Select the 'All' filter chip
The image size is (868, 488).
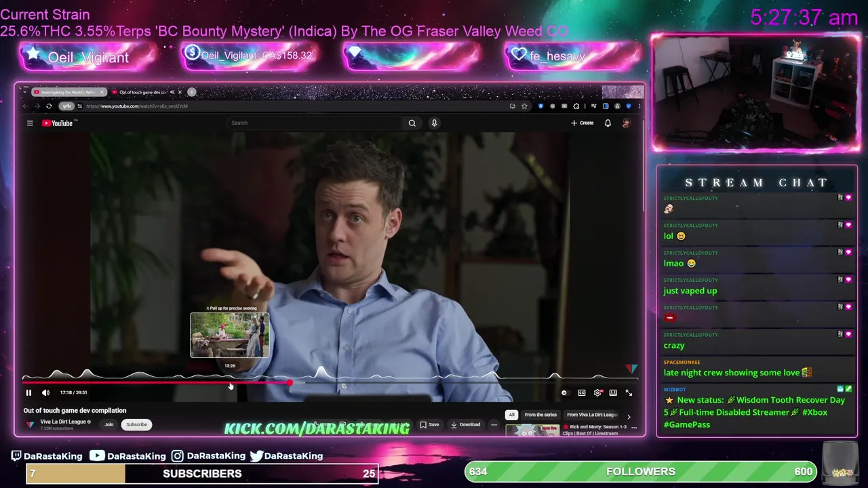click(x=511, y=415)
